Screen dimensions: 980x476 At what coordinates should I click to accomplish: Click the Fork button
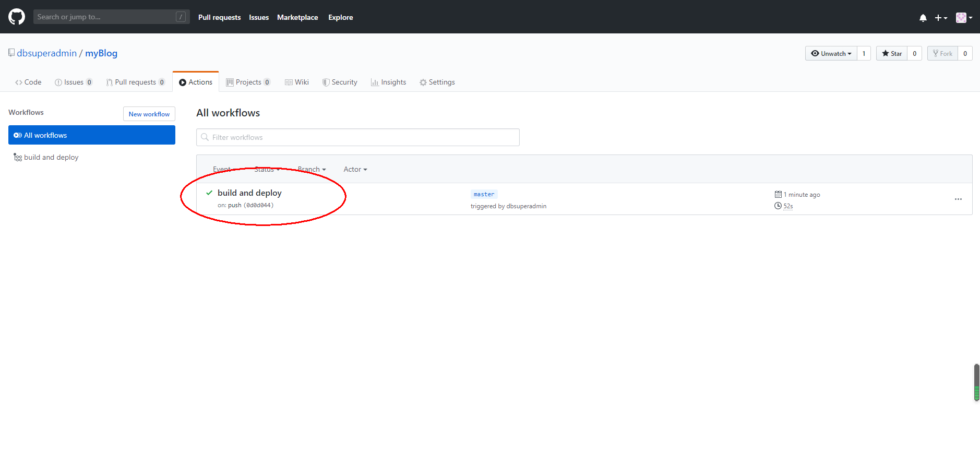[x=942, y=53]
